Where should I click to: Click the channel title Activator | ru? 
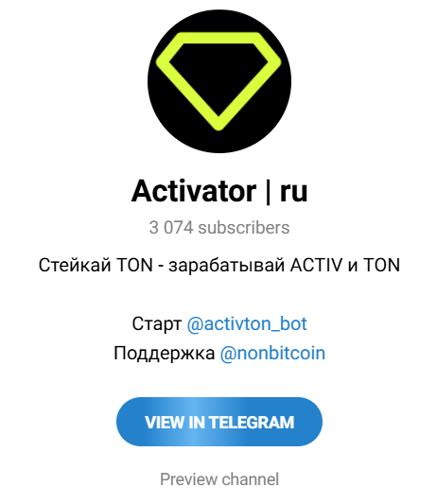219,191
